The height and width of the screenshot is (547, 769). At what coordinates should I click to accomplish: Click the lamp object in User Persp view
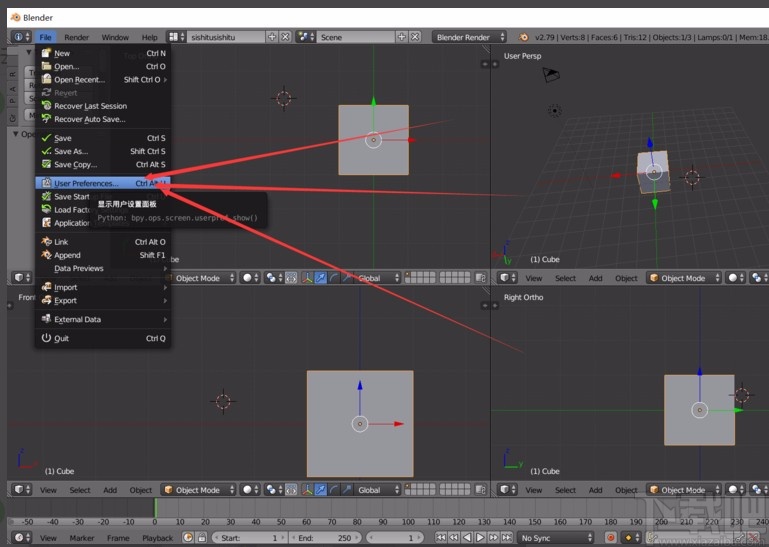(x=553, y=110)
